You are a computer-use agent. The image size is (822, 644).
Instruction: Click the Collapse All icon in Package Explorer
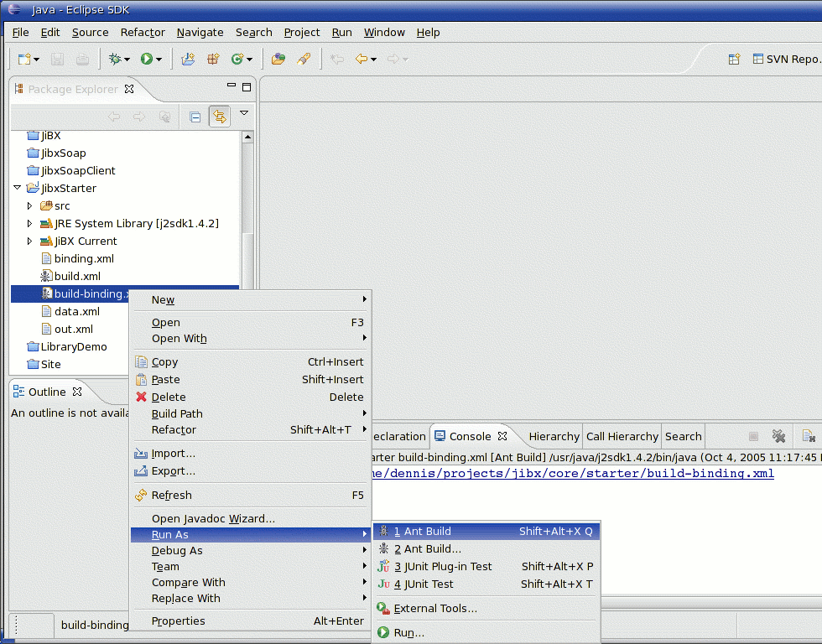coord(195,117)
